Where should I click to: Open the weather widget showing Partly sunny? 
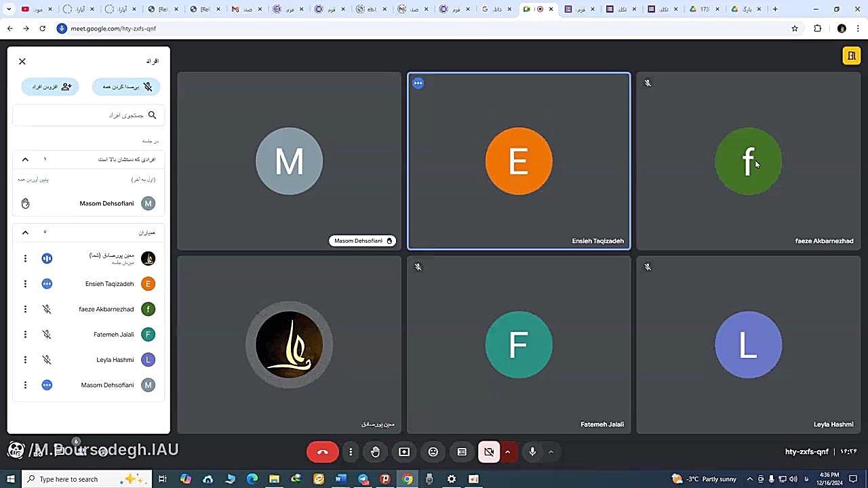(704, 479)
